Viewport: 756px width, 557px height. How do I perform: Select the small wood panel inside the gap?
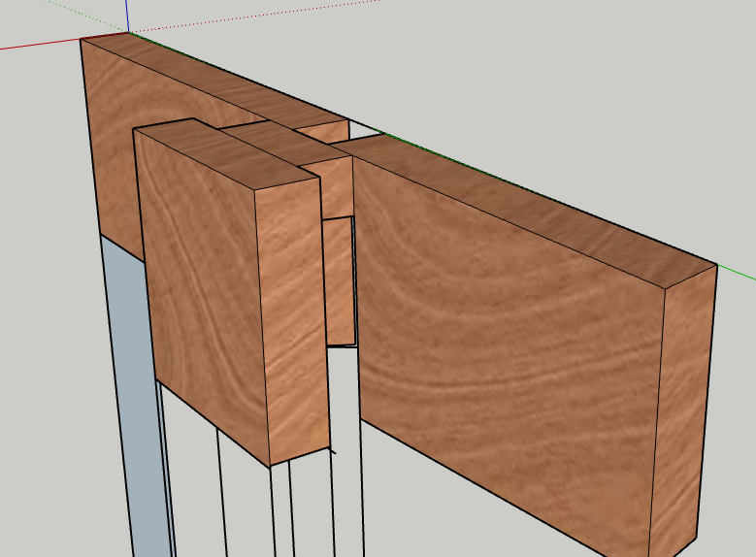339,281
